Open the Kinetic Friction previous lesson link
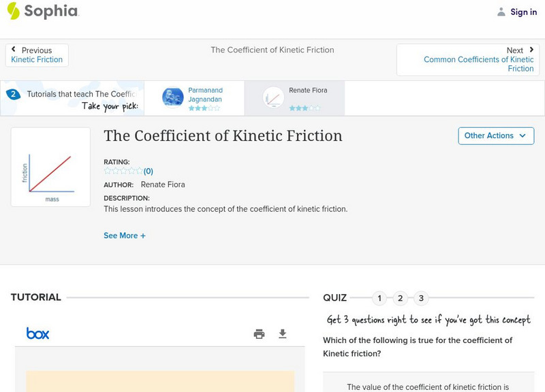545x392 pixels. coord(37,60)
